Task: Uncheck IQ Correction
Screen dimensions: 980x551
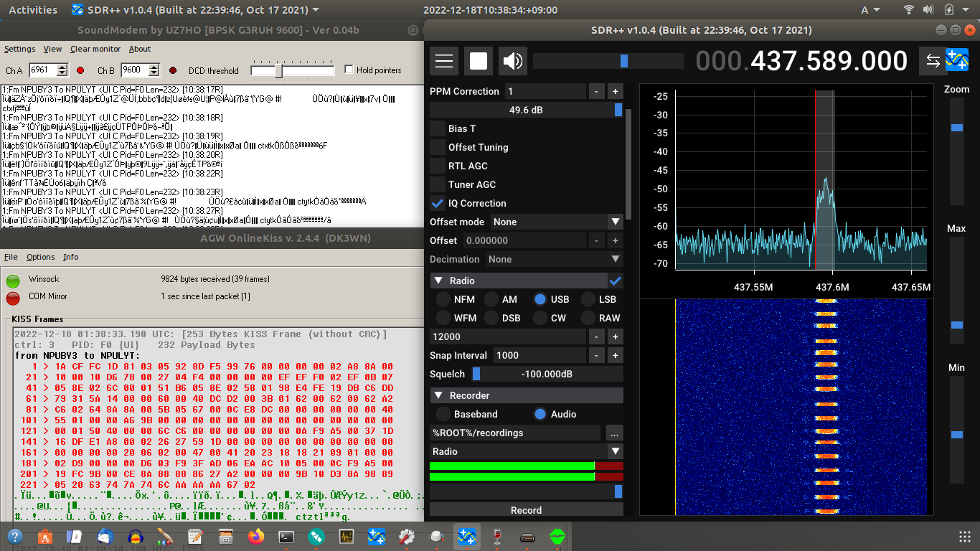Action: 438,203
